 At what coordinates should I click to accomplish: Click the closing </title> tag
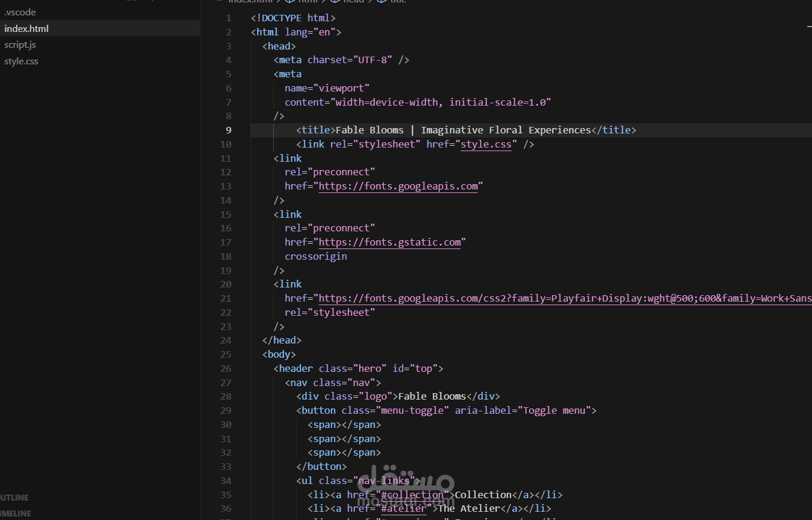click(613, 130)
